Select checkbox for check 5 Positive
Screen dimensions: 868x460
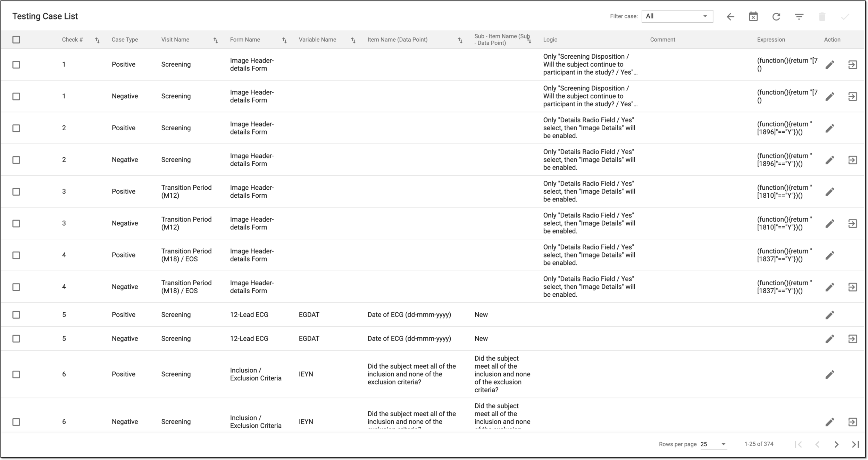click(x=16, y=315)
